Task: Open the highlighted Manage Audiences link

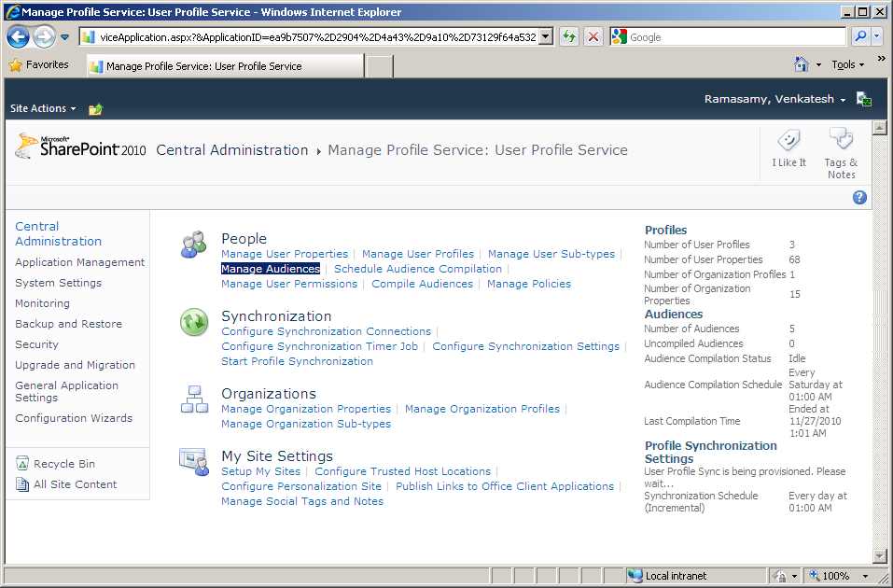Action: pyautogui.click(x=271, y=269)
